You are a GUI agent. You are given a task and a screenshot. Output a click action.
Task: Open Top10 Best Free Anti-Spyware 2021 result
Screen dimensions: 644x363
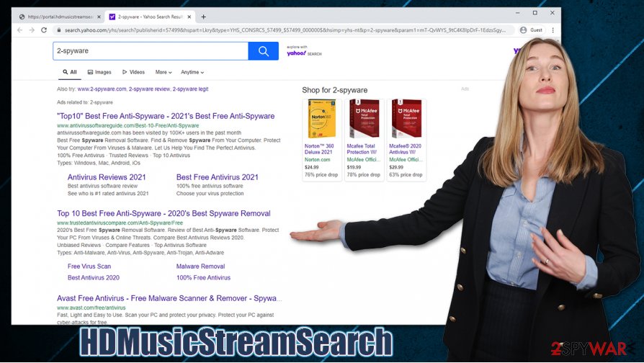point(166,116)
